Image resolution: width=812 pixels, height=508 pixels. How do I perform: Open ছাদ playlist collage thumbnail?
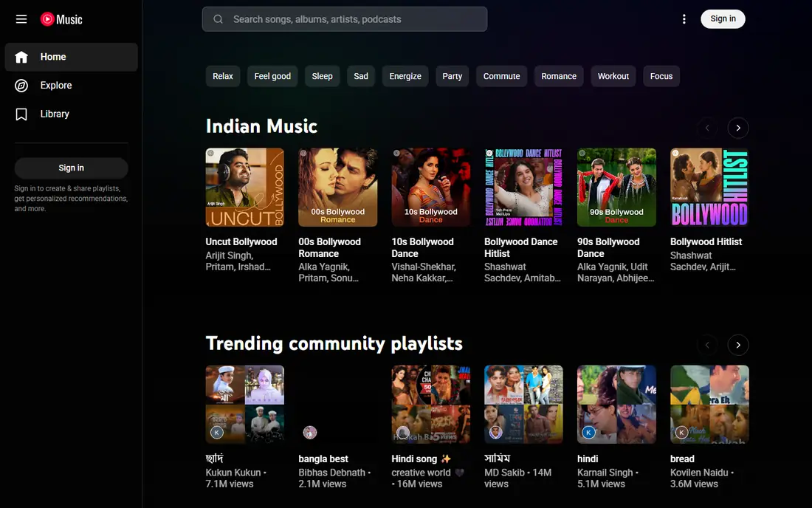pyautogui.click(x=244, y=405)
